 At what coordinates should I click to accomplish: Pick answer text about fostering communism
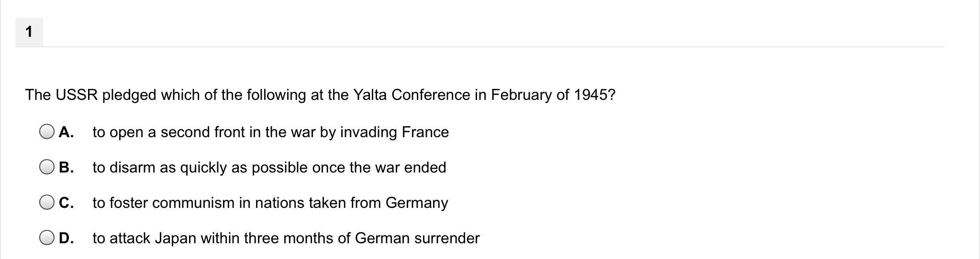tap(270, 203)
